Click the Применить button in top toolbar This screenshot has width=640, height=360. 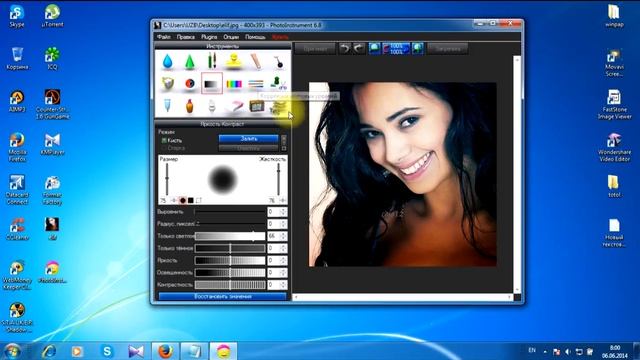pyautogui.click(x=315, y=49)
